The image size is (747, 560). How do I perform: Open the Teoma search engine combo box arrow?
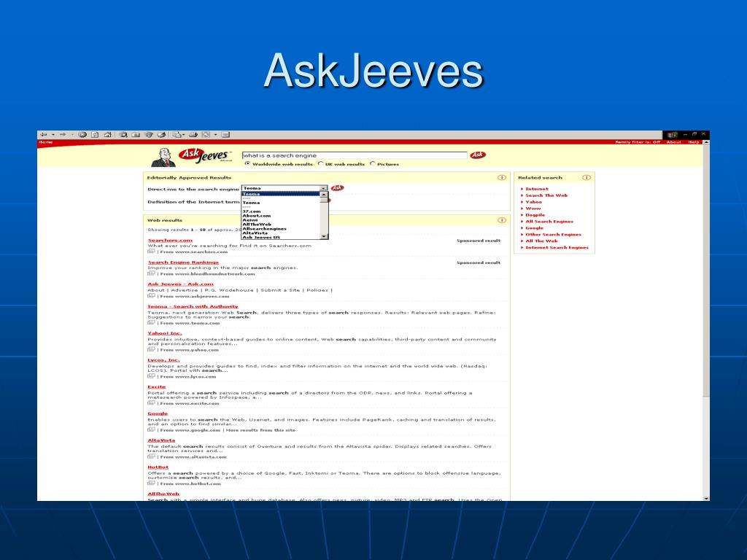coord(324,189)
